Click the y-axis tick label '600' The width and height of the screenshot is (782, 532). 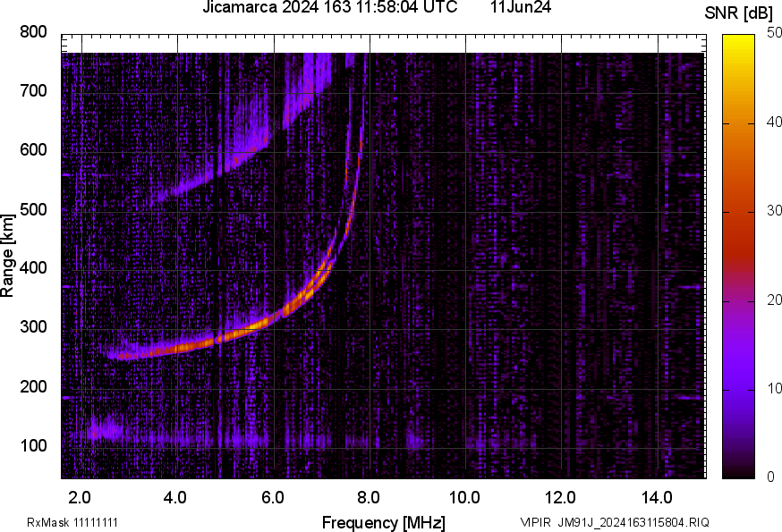pyautogui.click(x=33, y=150)
